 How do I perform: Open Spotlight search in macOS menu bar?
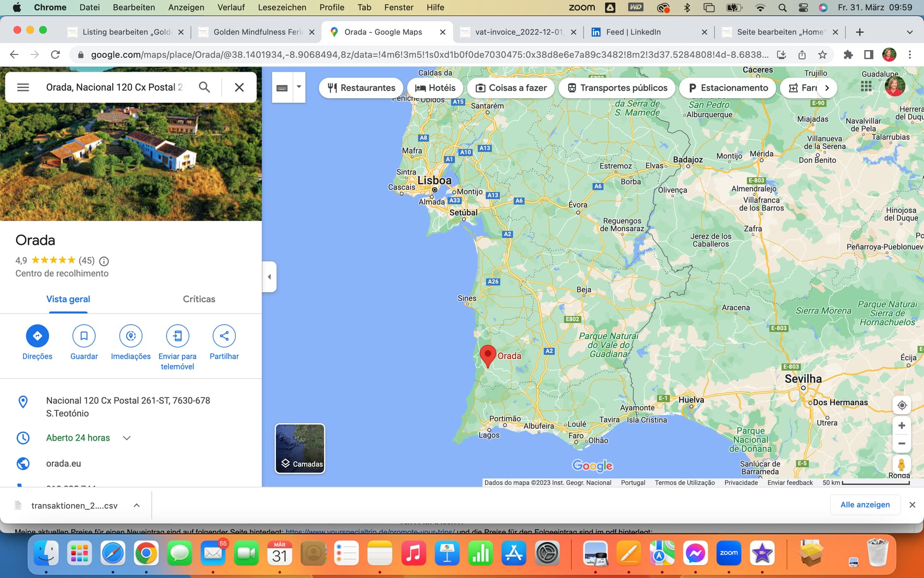click(783, 7)
